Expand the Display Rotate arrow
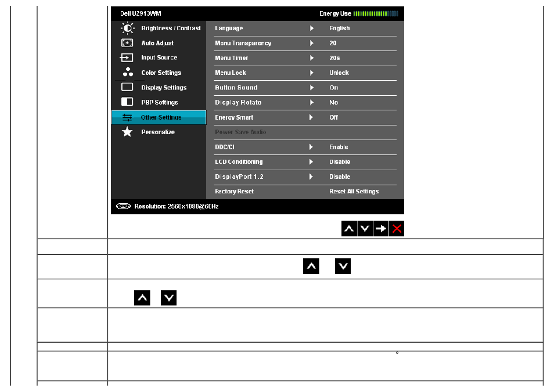The image size is (554, 392). (312, 102)
